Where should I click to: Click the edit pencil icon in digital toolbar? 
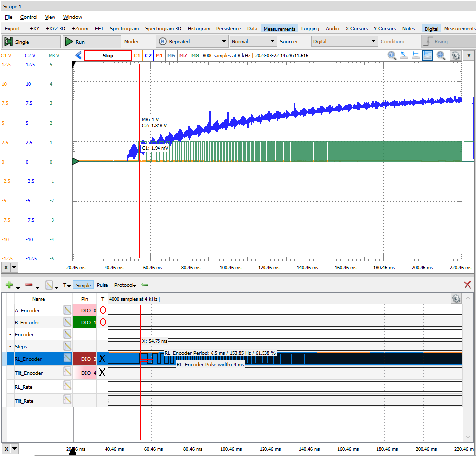pyautogui.click(x=49, y=285)
